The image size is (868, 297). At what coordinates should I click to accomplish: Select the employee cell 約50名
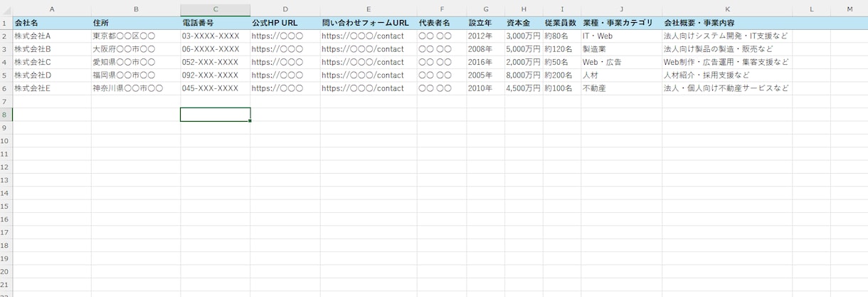click(x=561, y=62)
